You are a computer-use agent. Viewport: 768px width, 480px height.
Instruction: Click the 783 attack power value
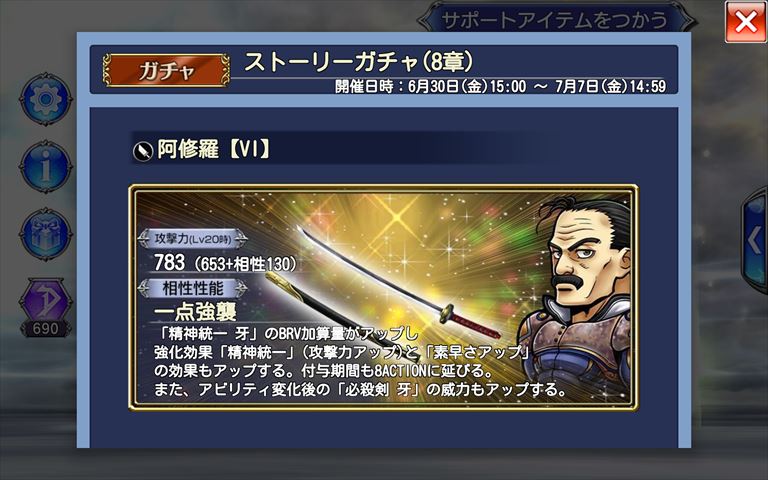(169, 262)
